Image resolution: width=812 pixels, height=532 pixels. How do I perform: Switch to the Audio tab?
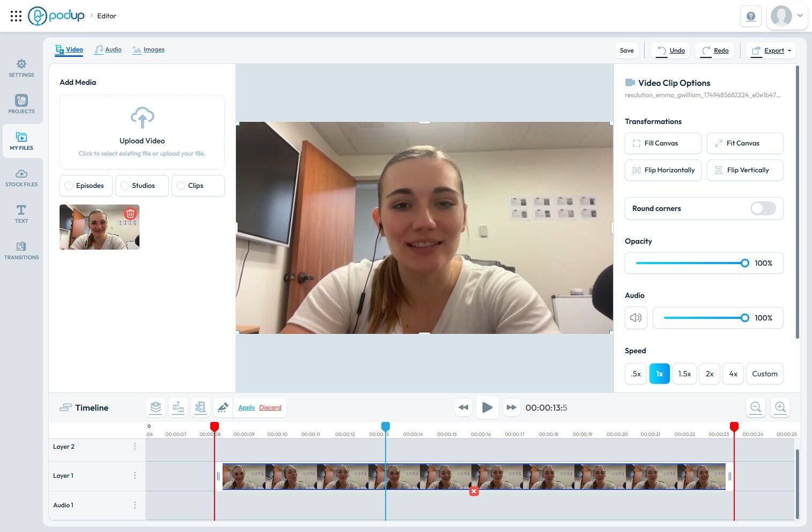coord(108,49)
